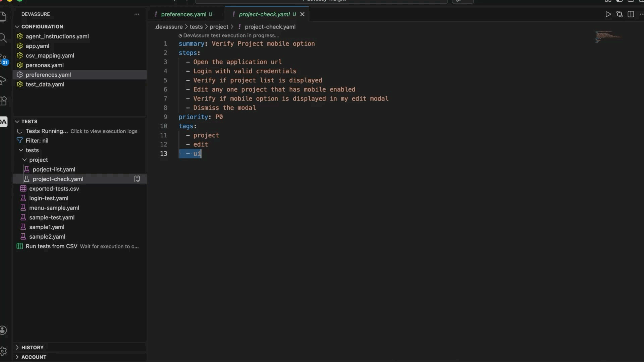Image resolution: width=644 pixels, height=362 pixels.
Task: Open the Manage settings gear icon
Action: point(3,351)
